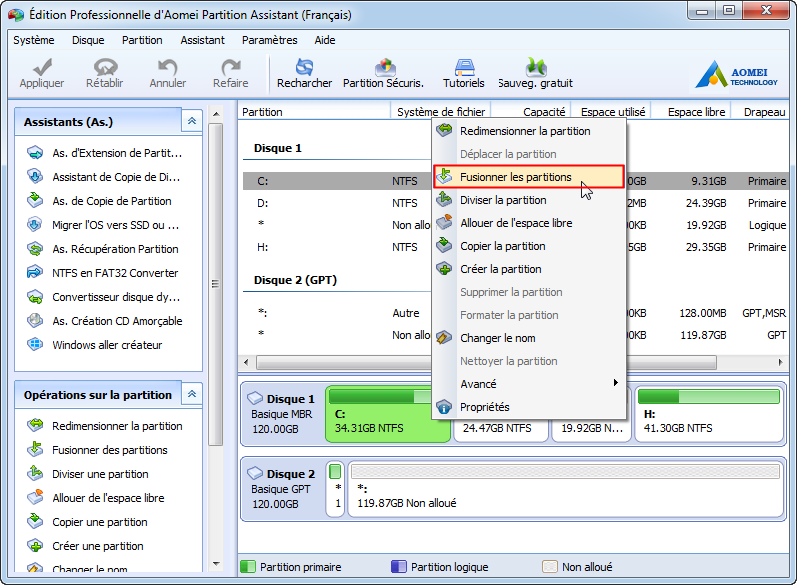Open the Assistant menu
Screen dimensions: 797x585
(x=202, y=40)
